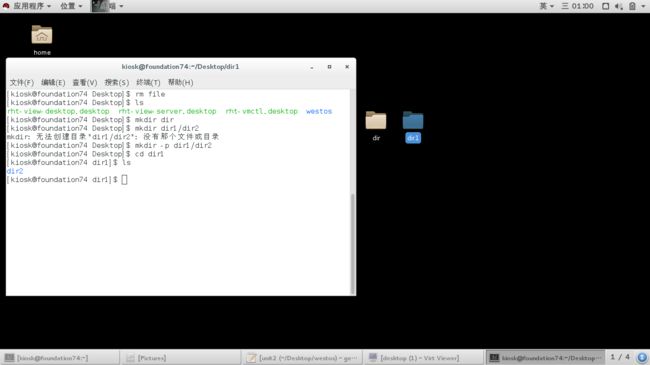Open the 终端(T) menu in terminal
The width and height of the screenshot is (650, 365).
coord(148,83)
